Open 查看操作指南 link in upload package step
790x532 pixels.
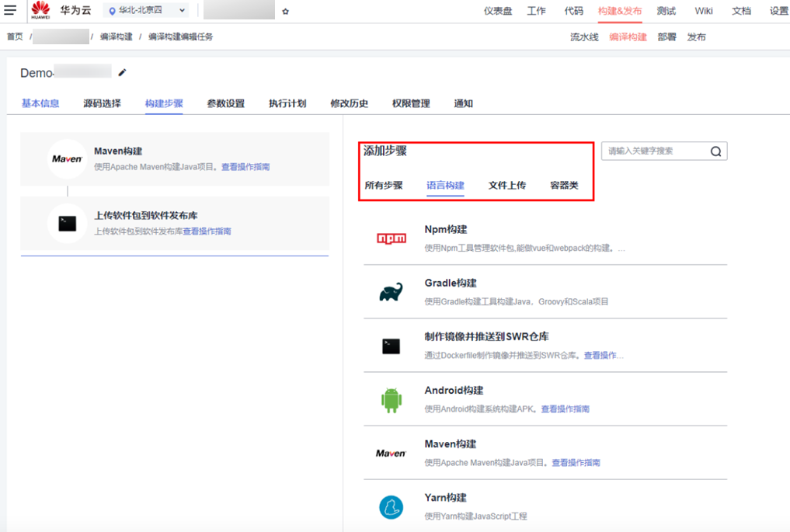(x=207, y=231)
